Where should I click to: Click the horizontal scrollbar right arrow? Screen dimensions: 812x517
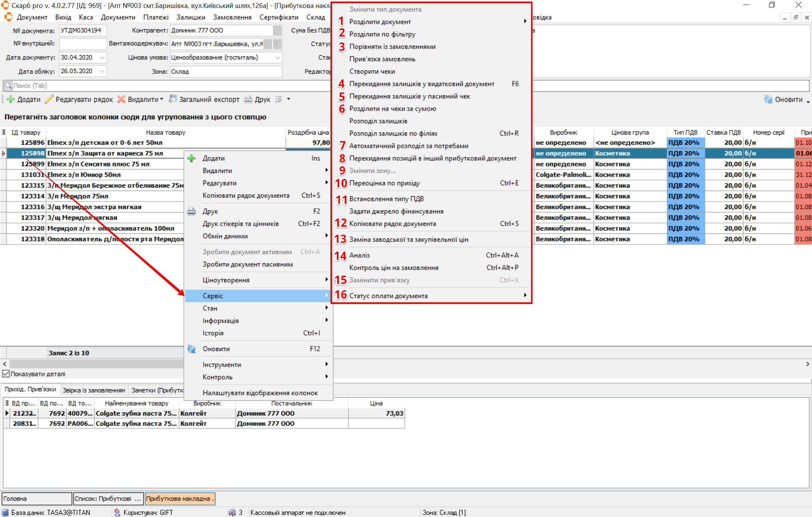(807, 364)
